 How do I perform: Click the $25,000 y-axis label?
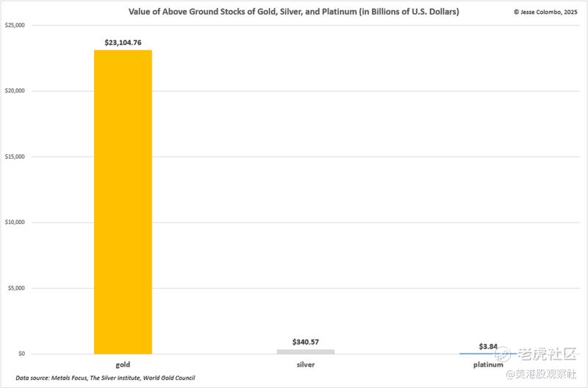[15, 25]
